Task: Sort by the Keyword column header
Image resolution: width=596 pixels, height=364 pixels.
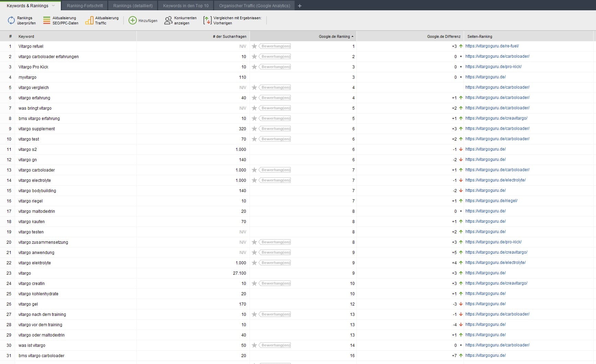Action: [x=76, y=36]
